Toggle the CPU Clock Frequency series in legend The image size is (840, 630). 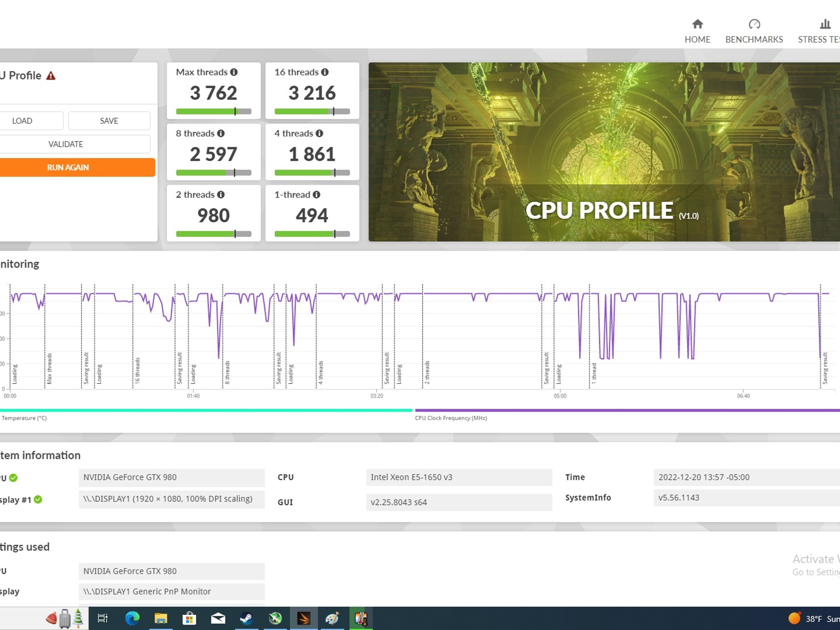(x=450, y=418)
